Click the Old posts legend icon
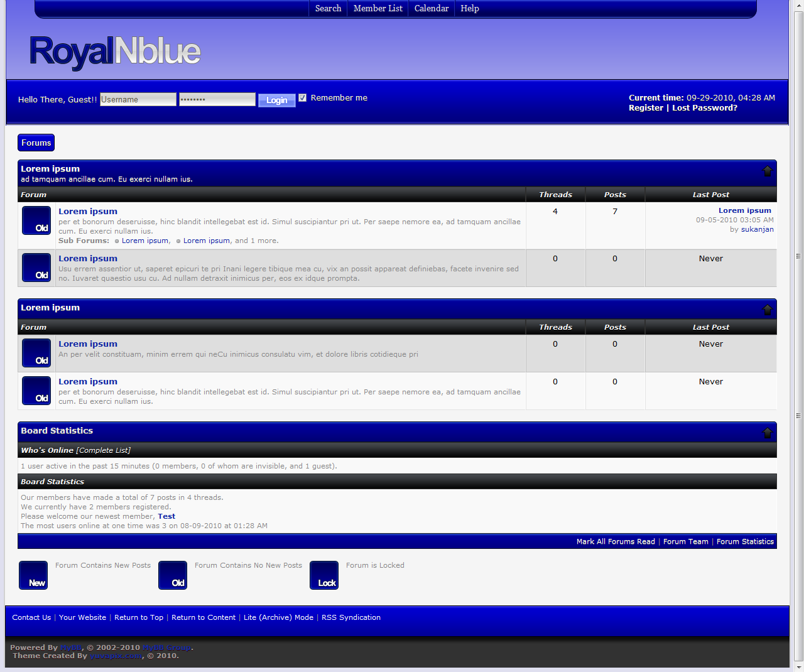 173,575
